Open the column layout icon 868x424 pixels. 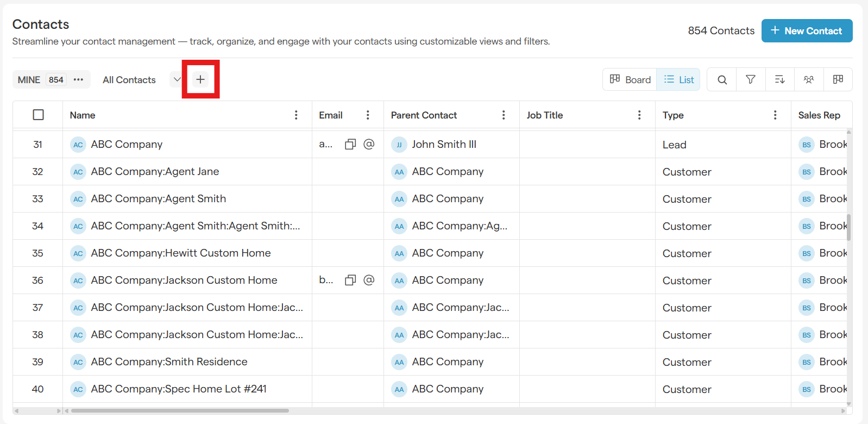pos(838,79)
